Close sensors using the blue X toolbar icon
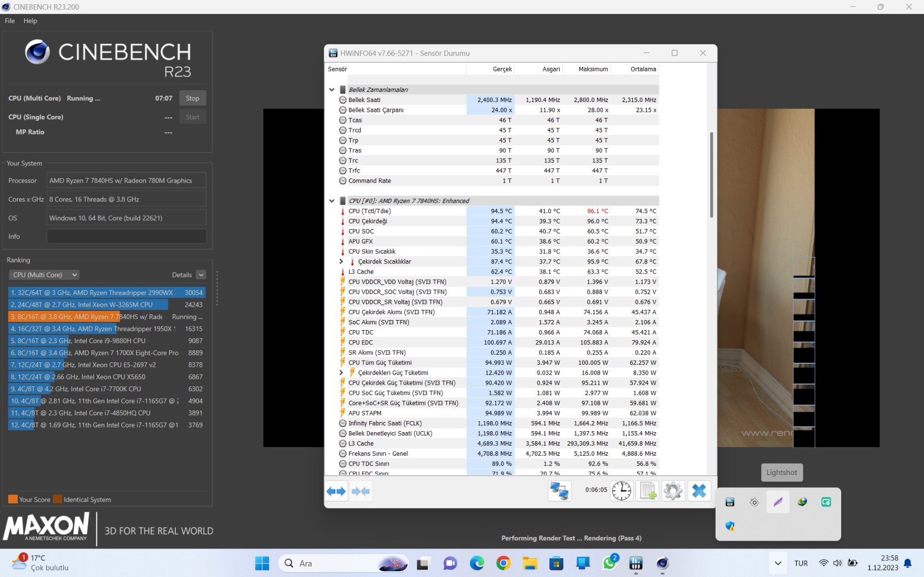924x577 pixels. [x=699, y=490]
